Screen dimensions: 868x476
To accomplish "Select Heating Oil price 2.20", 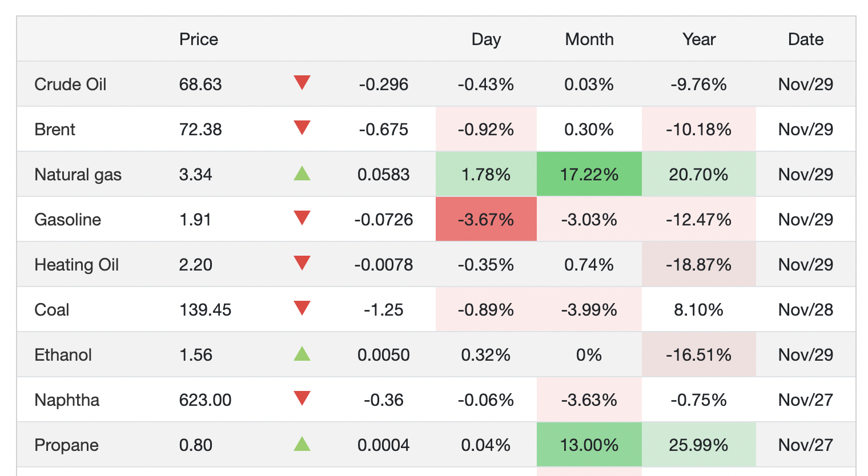I will (196, 265).
